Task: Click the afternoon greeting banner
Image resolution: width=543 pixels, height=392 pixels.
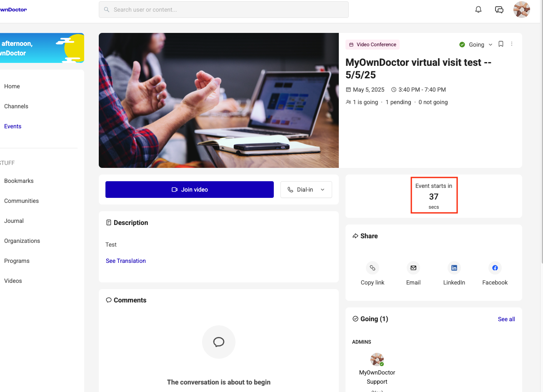Action: [42, 48]
